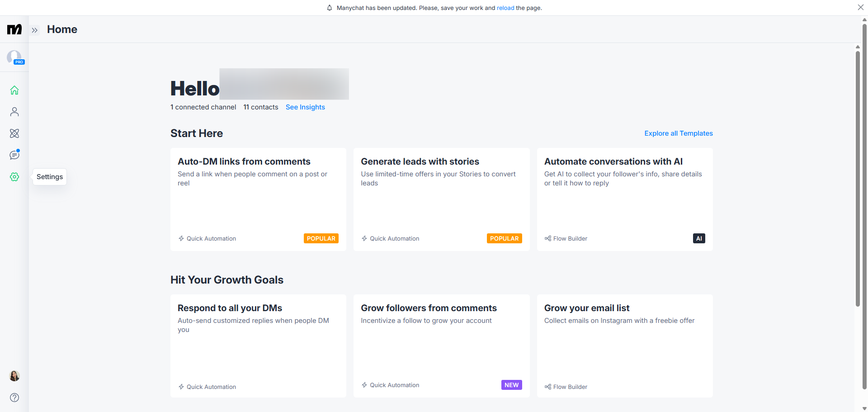868x412 pixels.
Task: Click the inner page vertical scrollbar
Action: click(858, 181)
